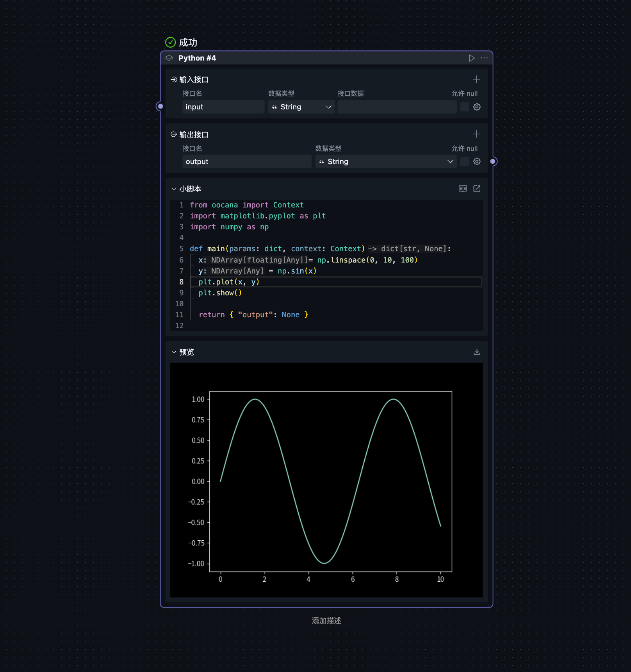Click the output connection port on right edge

(x=493, y=161)
